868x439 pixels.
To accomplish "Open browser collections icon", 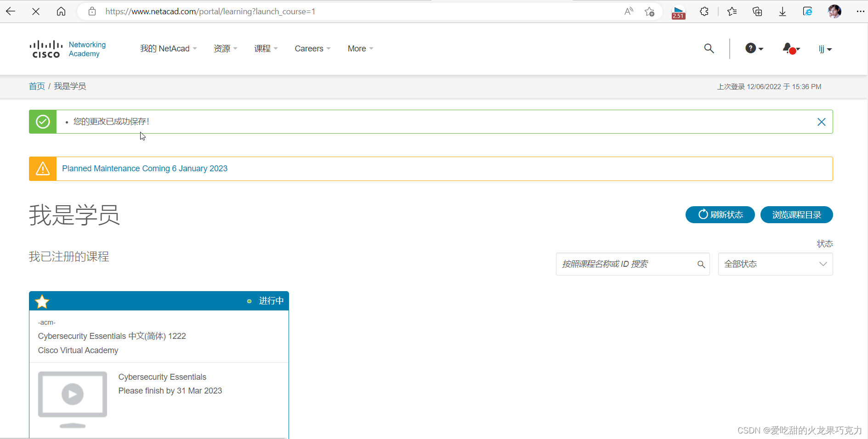I will coord(757,11).
